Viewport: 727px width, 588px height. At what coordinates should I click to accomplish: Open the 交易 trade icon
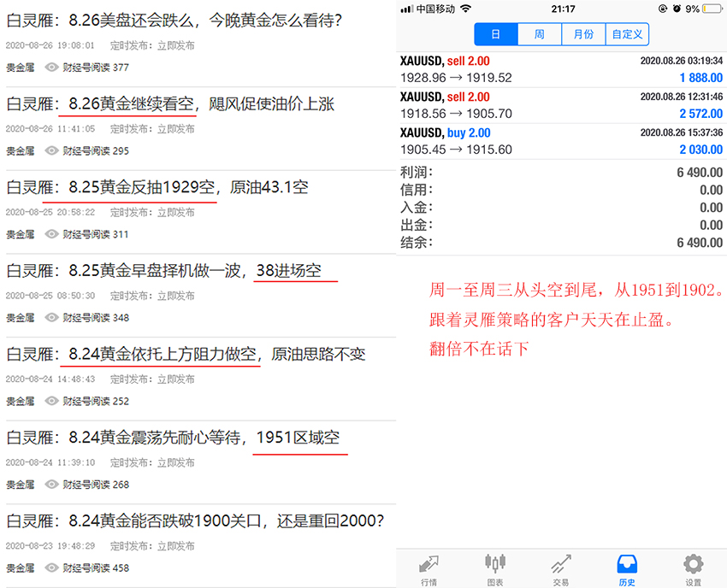[x=561, y=568]
